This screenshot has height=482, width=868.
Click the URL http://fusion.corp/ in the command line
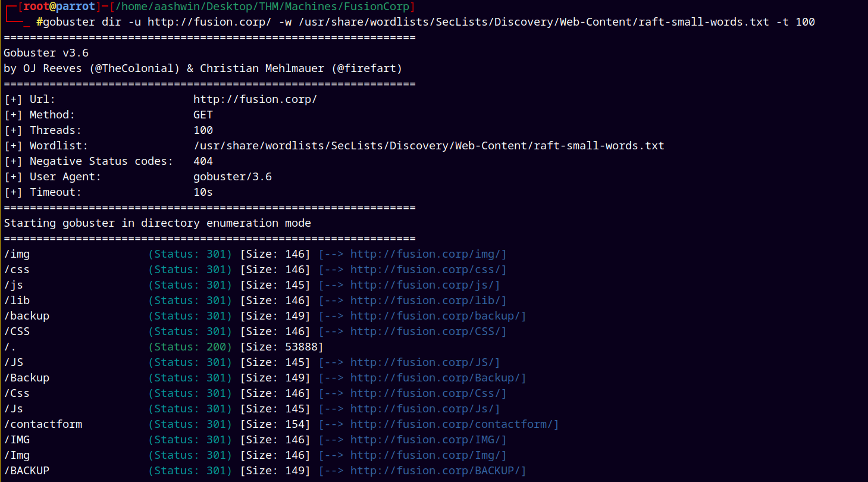[209, 22]
